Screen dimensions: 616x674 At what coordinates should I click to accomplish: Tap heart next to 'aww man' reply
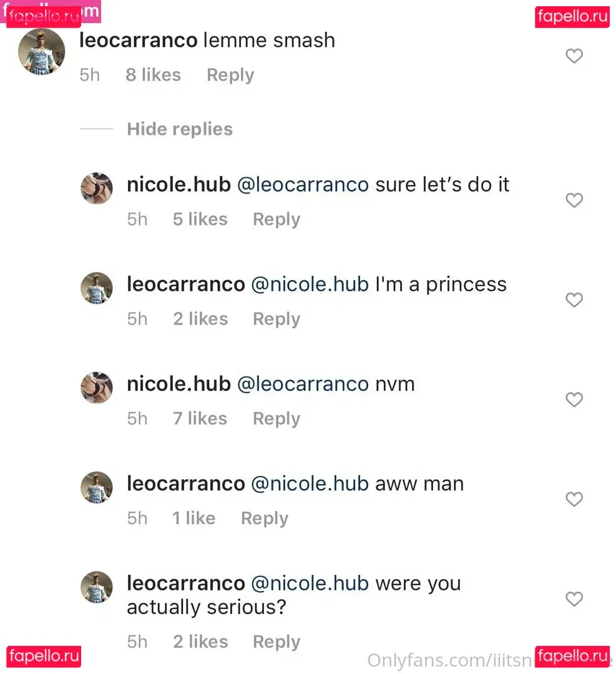(574, 499)
